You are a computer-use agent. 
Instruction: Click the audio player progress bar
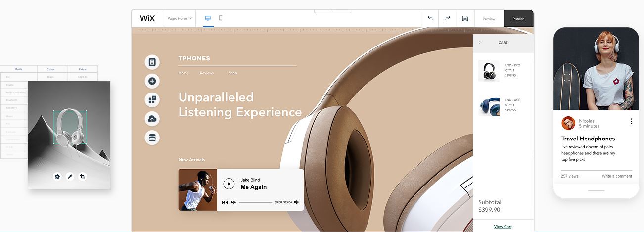(x=255, y=202)
